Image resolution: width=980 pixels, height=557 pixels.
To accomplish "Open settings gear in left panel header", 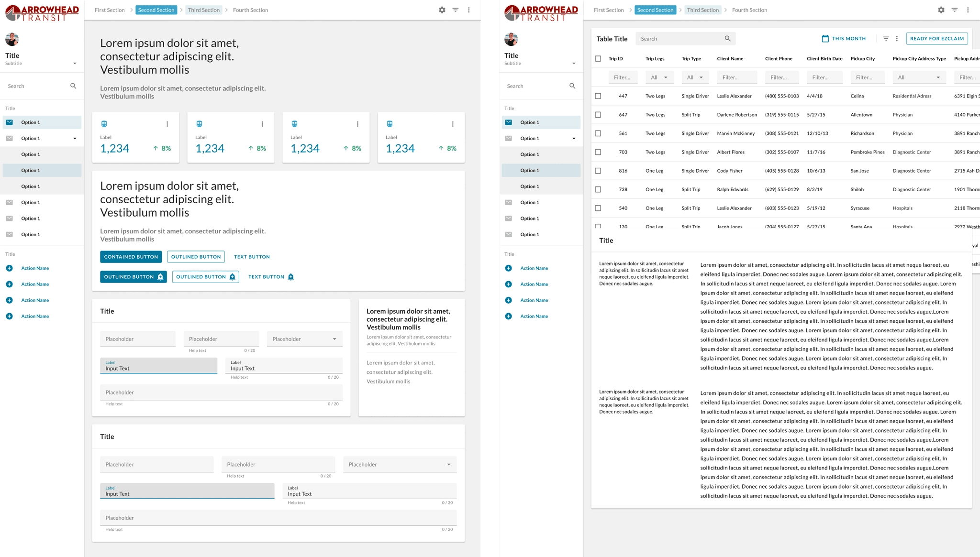I will point(442,10).
